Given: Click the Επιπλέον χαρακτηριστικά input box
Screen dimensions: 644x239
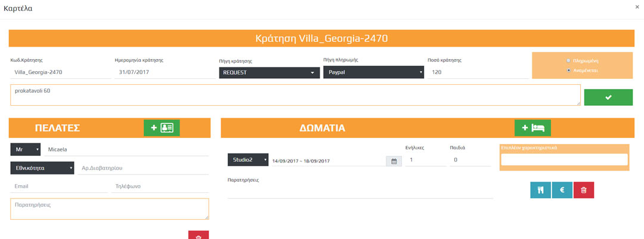Looking at the screenshot, I should coord(564,160).
